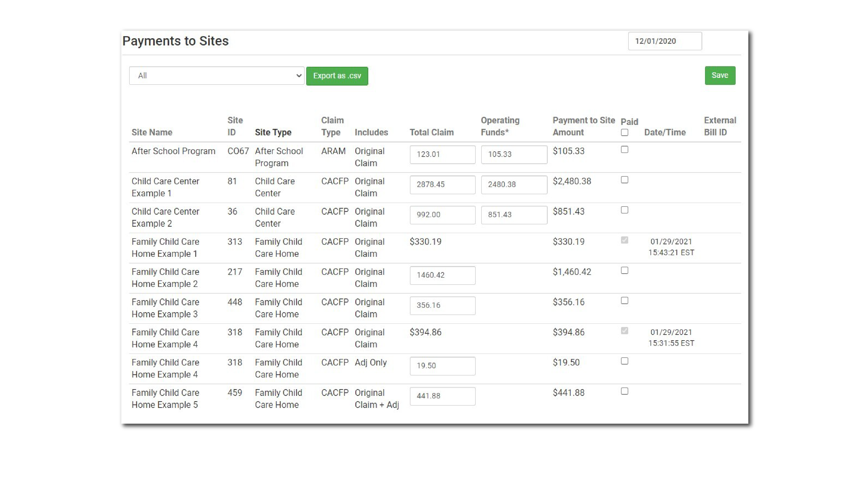Viewport: 868px width, 483px height.
Task: Mark Child Care Center Example 2 paid
Action: [x=624, y=210]
